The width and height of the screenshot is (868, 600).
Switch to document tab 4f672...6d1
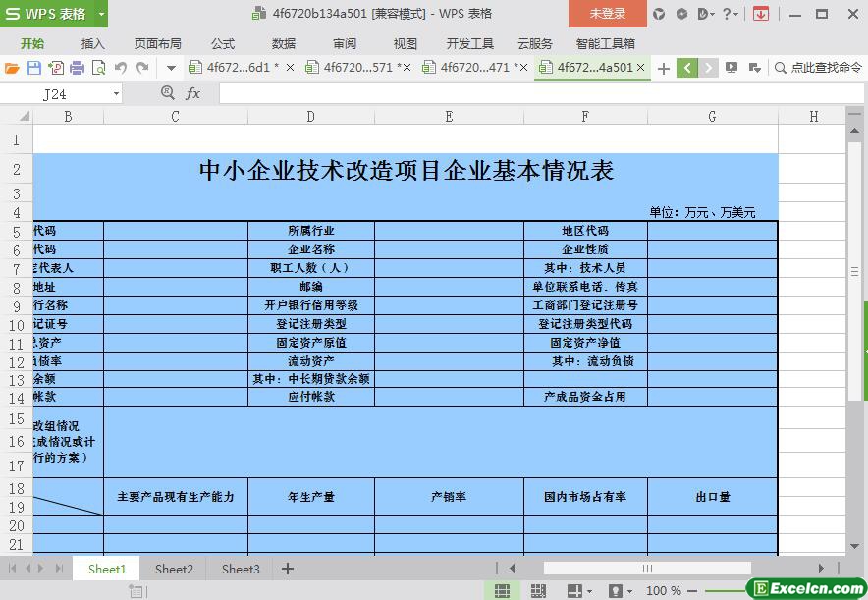237,68
